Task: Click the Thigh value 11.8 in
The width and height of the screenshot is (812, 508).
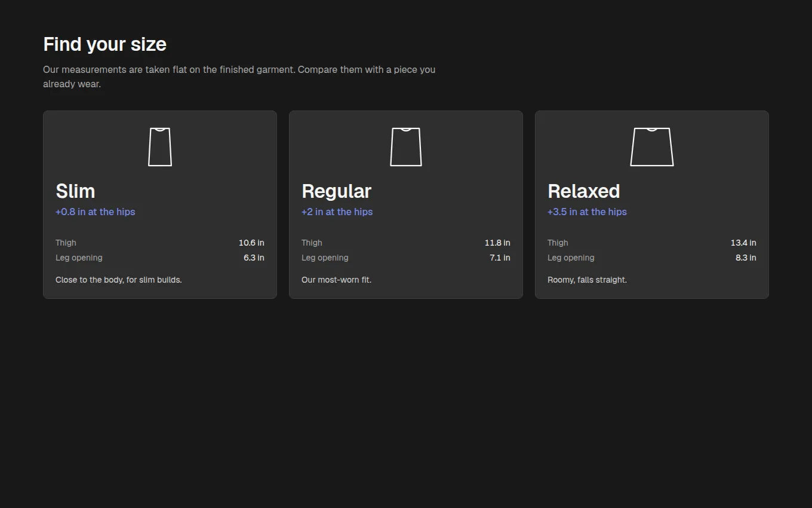Action: click(x=497, y=243)
